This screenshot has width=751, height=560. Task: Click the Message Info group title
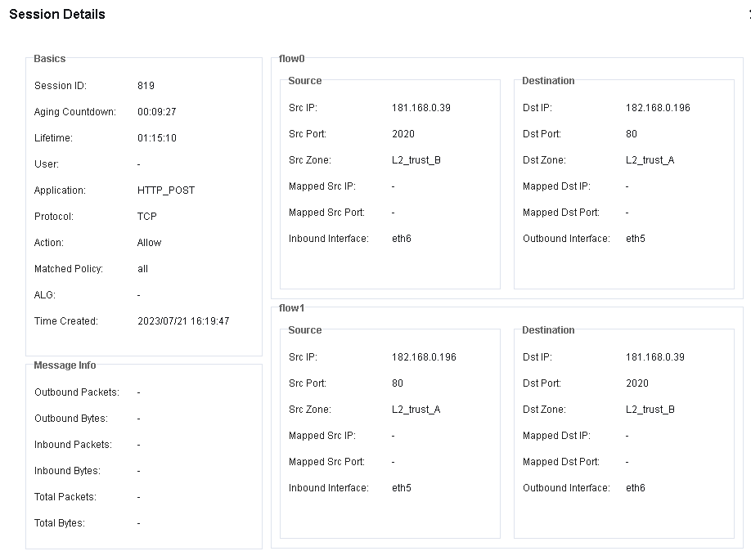(x=65, y=365)
